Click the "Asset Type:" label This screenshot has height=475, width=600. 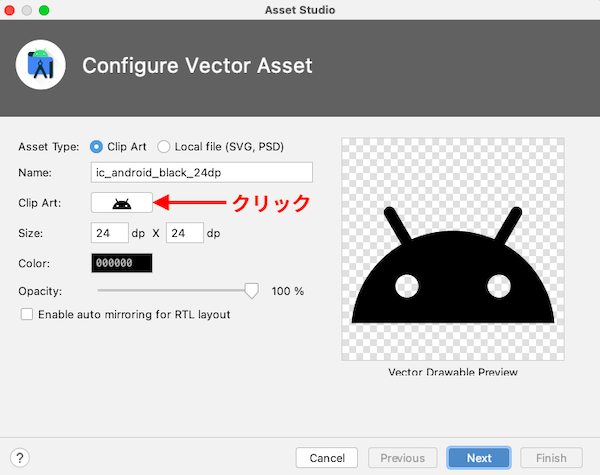pos(49,147)
